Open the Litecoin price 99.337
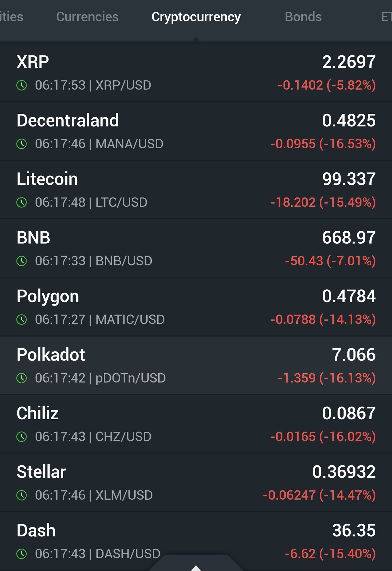 pos(349,179)
